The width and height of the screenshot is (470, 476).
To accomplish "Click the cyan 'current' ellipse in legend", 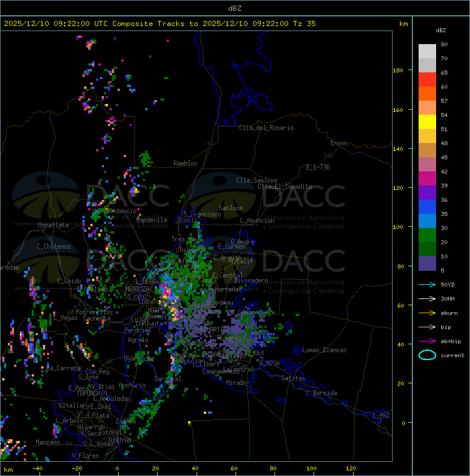I will click(x=427, y=355).
